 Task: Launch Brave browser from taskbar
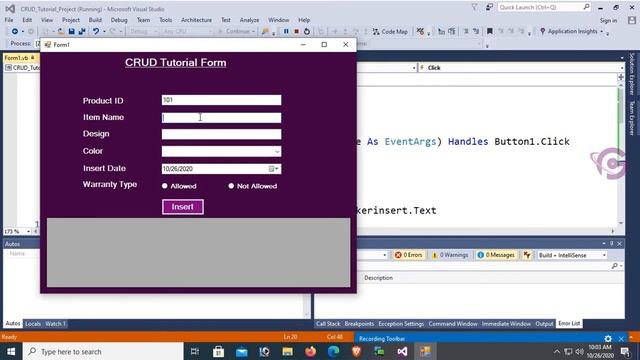click(x=356, y=351)
